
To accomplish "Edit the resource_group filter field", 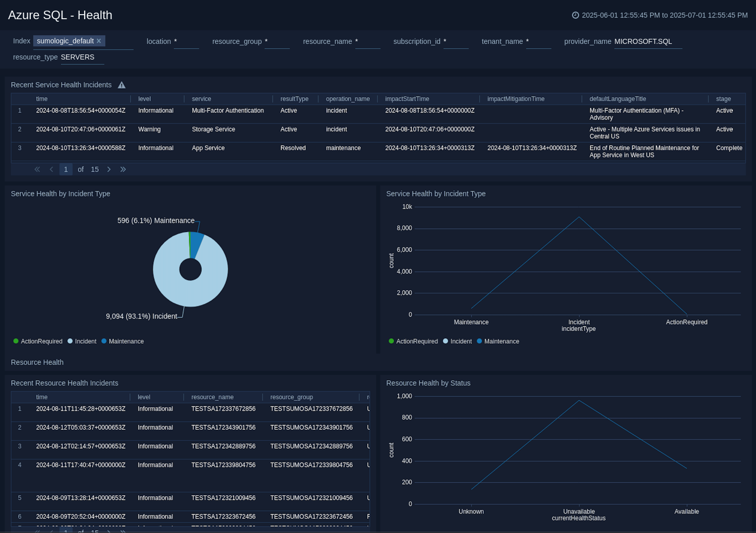I will pos(277,41).
